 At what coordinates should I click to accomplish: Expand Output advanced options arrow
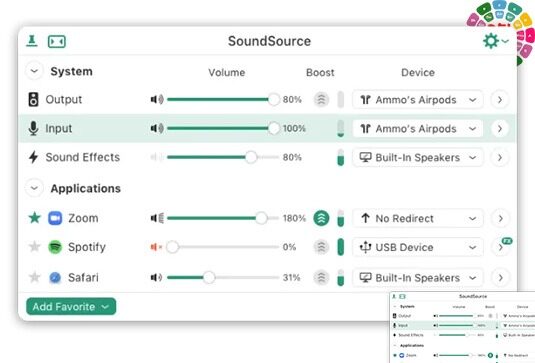[500, 100]
